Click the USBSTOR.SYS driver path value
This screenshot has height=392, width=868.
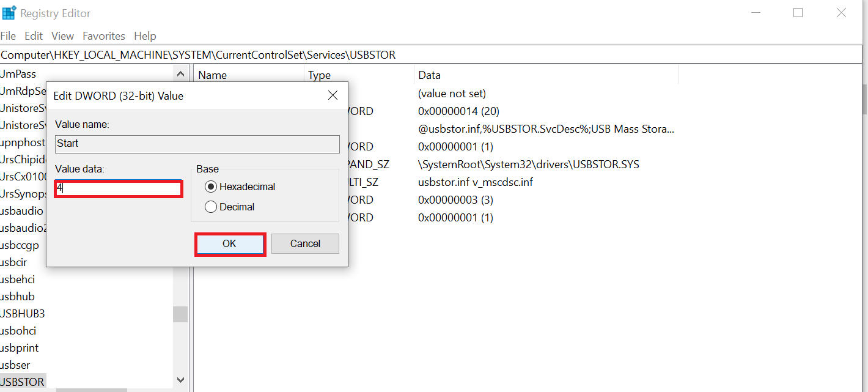point(528,165)
